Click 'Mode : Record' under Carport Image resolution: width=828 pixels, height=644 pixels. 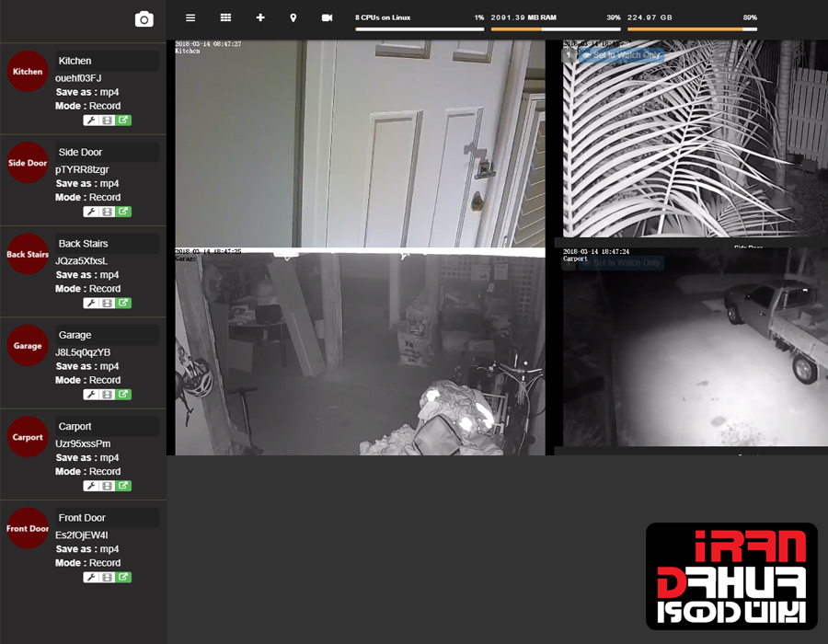click(87, 471)
